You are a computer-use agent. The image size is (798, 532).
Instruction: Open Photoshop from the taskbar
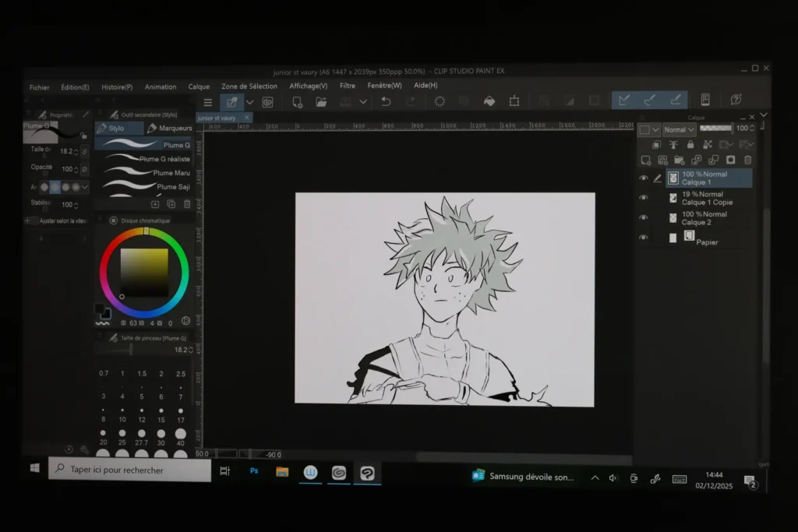pos(254,471)
